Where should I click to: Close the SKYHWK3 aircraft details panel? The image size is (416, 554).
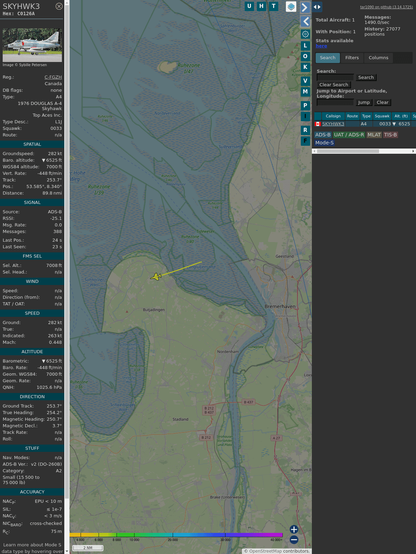pyautogui.click(x=59, y=6)
